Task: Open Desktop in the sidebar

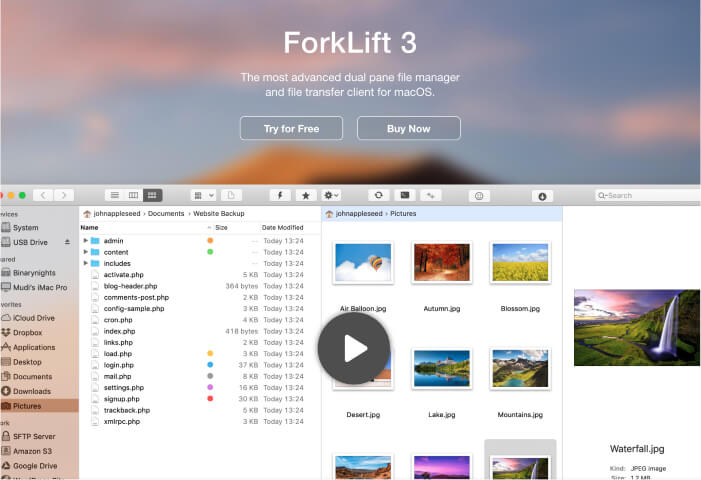Action: (39, 362)
